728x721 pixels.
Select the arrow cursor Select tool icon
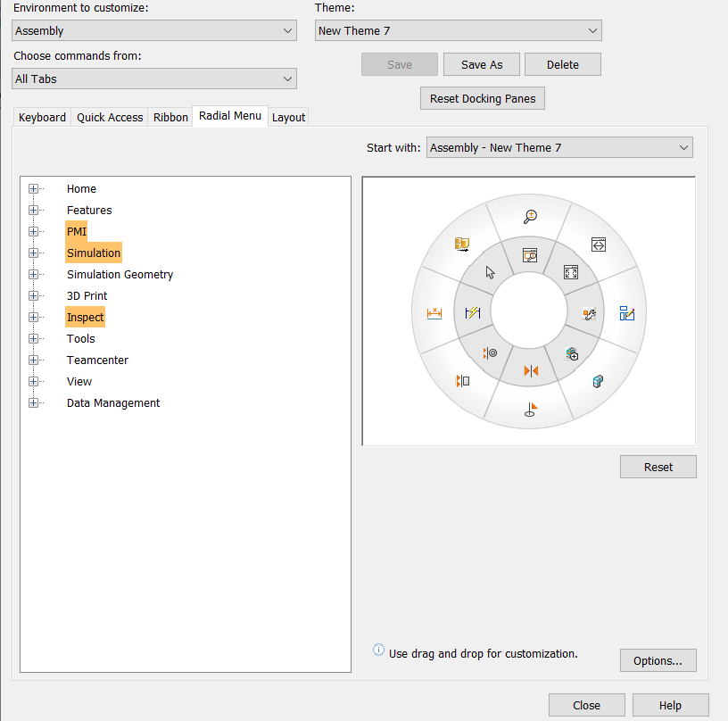tap(490, 272)
